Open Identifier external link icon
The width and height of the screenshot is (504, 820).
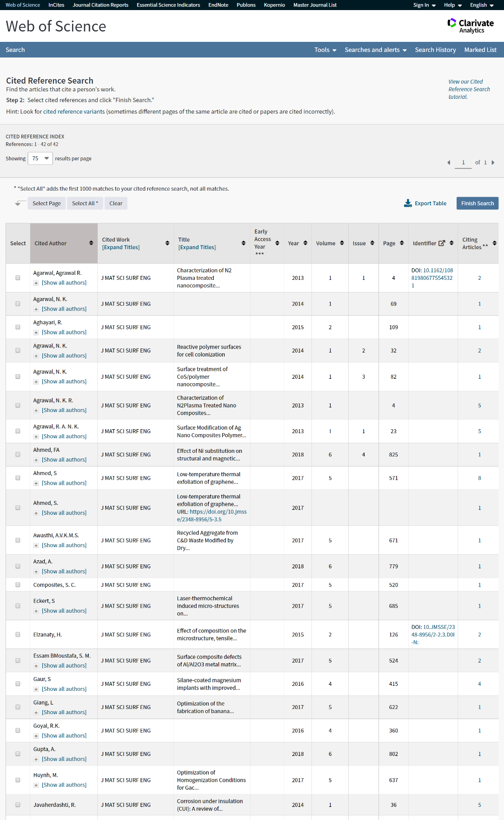[442, 243]
